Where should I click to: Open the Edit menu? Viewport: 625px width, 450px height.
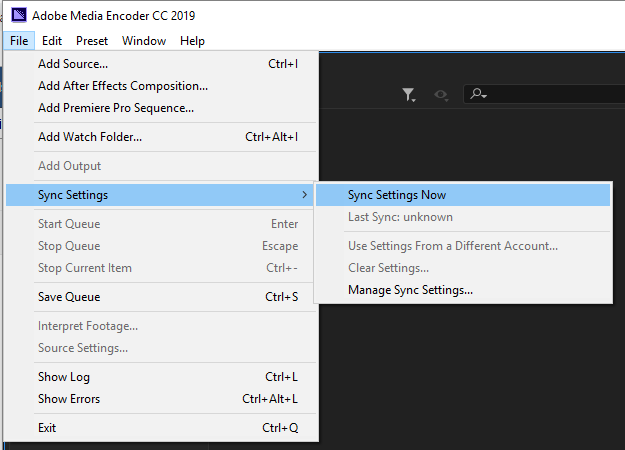pos(52,41)
